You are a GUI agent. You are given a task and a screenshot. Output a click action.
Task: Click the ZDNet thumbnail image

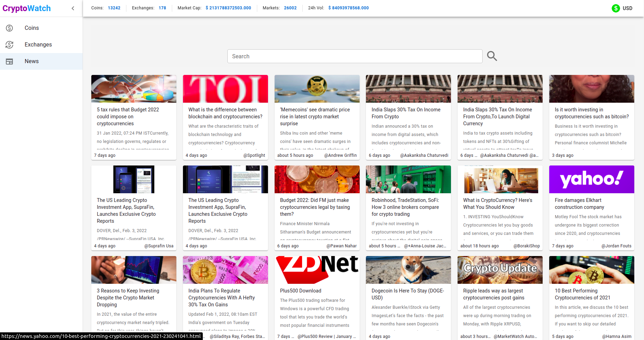(317, 270)
